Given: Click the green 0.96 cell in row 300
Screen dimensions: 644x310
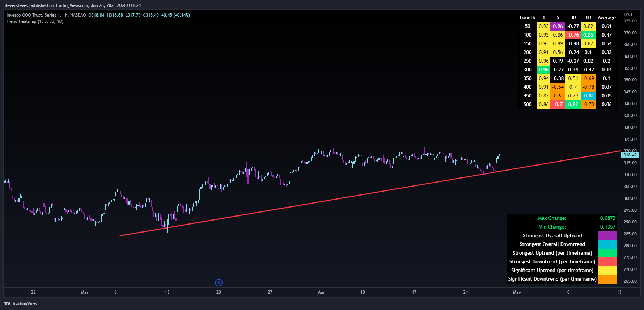Looking at the screenshot, I should tap(543, 70).
